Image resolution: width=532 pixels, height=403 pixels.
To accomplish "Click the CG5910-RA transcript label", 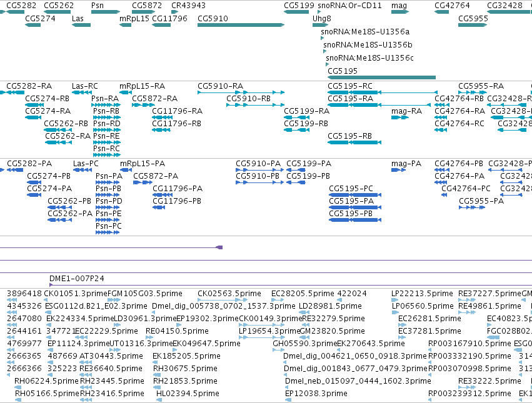I will [x=221, y=86].
